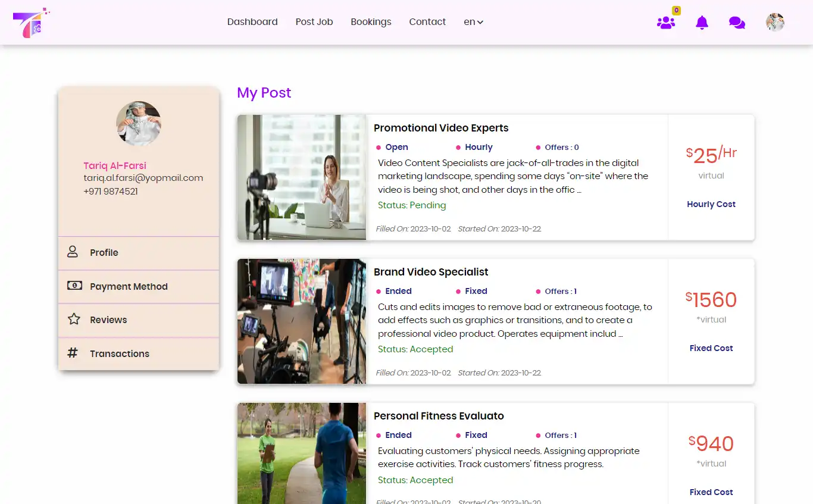Viewport: 813px width, 504px height.
Task: Open notifications via the bell icon
Action: click(702, 23)
